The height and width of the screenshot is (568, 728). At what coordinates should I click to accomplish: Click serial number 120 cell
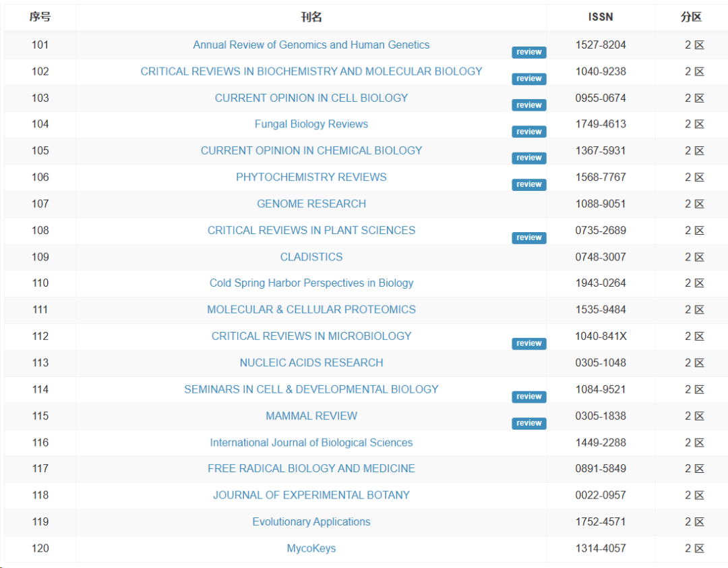[x=40, y=548]
